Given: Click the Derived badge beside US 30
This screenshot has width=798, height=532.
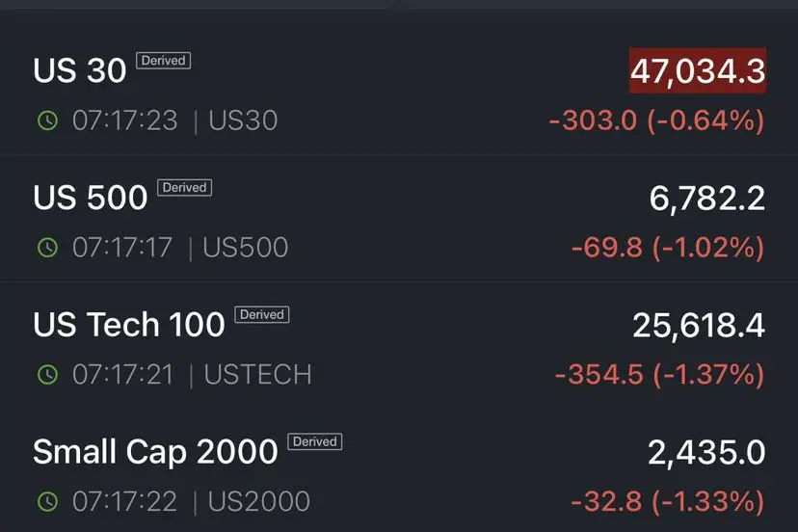Looking at the screenshot, I should pos(163,60).
